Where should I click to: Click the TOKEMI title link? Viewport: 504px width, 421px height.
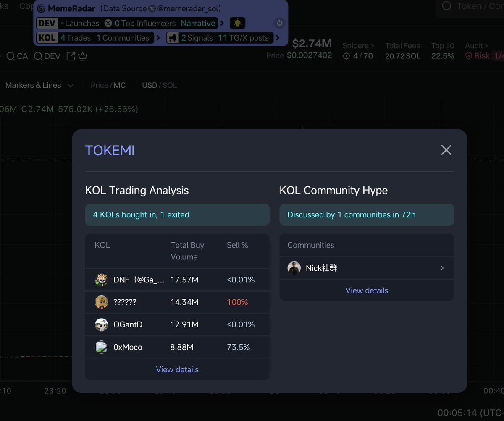coord(110,150)
